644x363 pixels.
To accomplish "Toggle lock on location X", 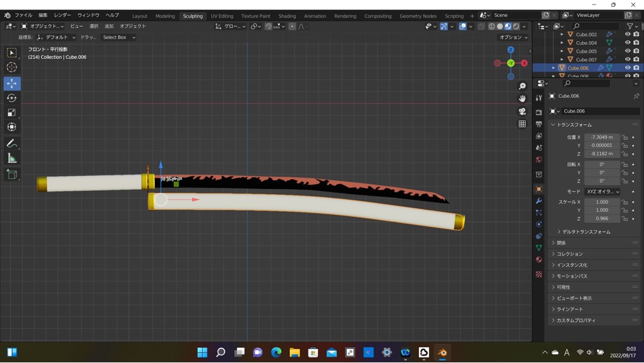I will pos(624,137).
